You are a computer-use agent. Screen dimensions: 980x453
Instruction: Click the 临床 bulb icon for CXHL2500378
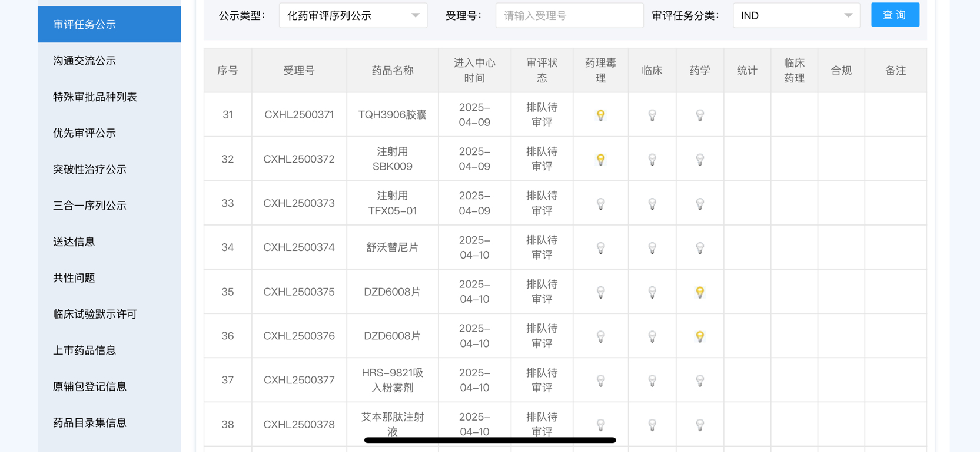[x=652, y=425]
